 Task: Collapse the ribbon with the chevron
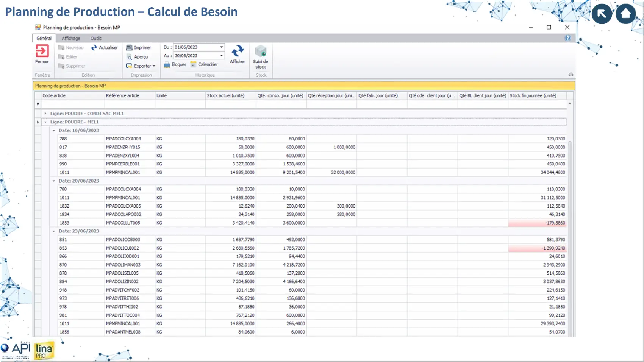571,75
